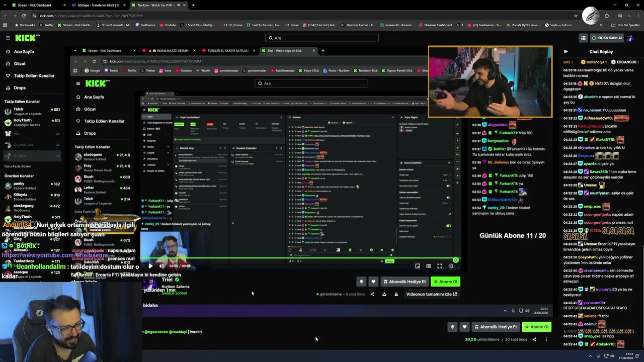This screenshot has height=362, width=644.
Task: Toggle the lower notification bell icon
Action: point(452,327)
